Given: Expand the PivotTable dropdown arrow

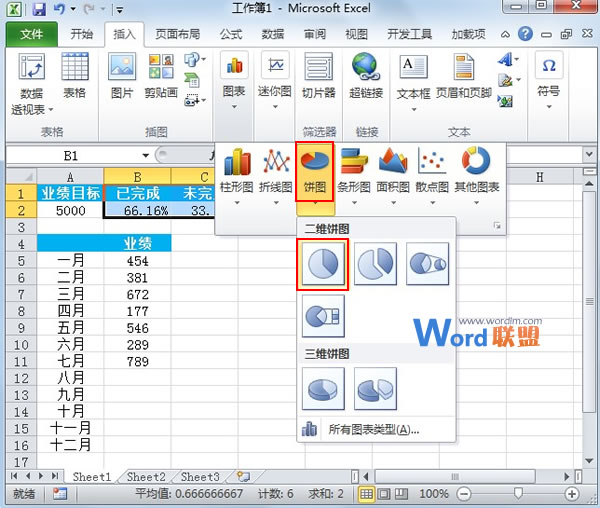Looking at the screenshot, I should click(x=51, y=110).
